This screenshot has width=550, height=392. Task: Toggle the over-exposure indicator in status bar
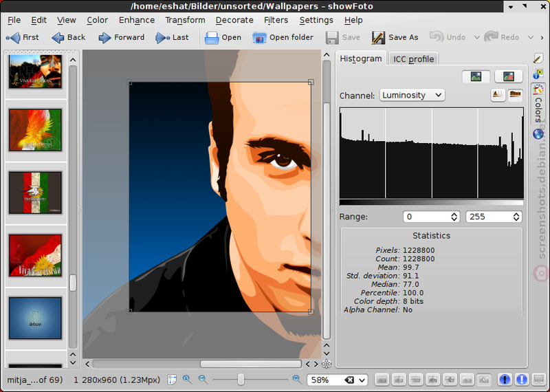(522, 380)
